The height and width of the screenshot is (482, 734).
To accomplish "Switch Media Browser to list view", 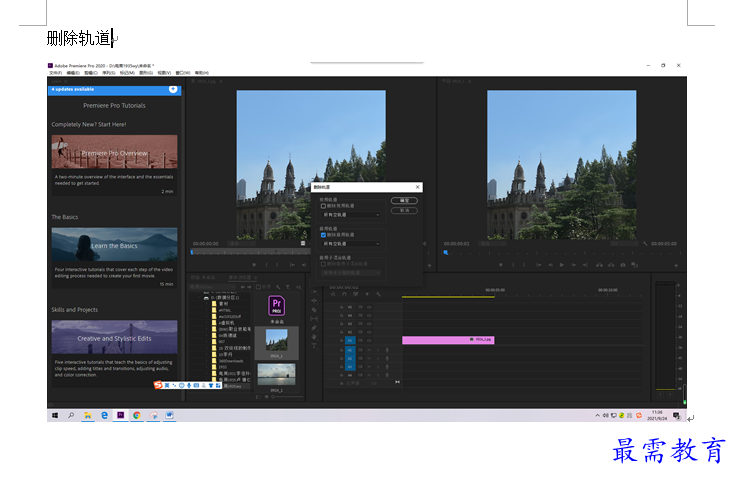I will (257, 397).
